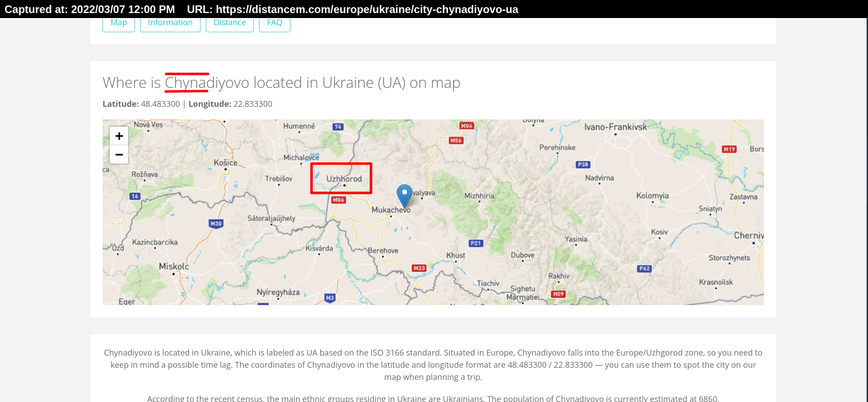Viewport: 868px width, 402px height.
Task: Click the P21 road badge
Action: coord(476,243)
